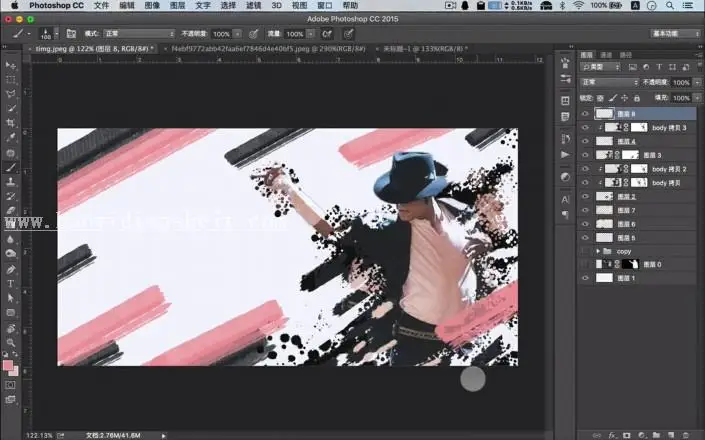This screenshot has width=705, height=440.
Task: Open the Character panel icon
Action: (x=565, y=200)
